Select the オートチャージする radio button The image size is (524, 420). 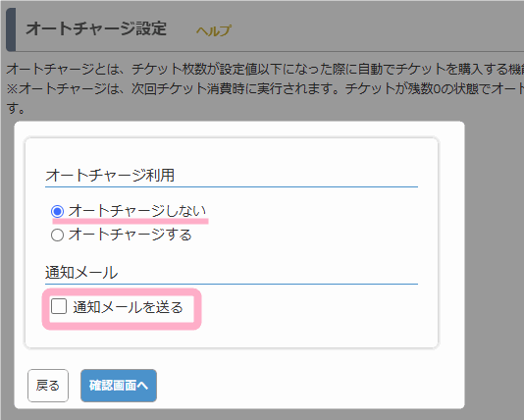pyautogui.click(x=58, y=235)
